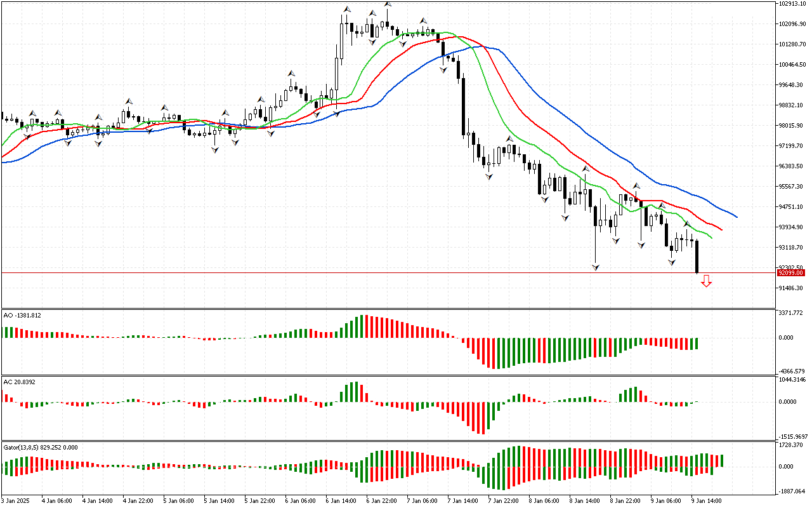Click AC scale maximum 1044.3146
This screenshot has height=508, width=812.
(x=792, y=380)
